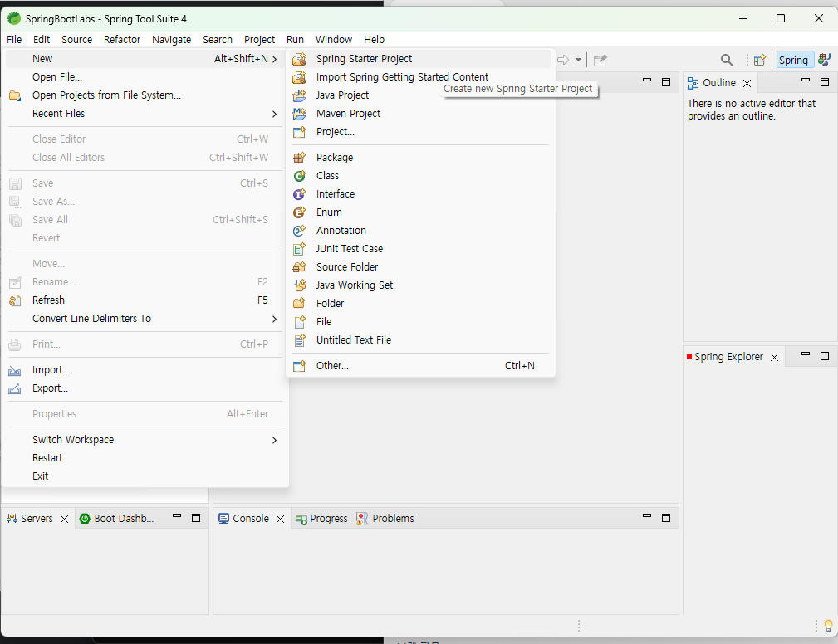Switch to the Progress tab

coord(321,519)
